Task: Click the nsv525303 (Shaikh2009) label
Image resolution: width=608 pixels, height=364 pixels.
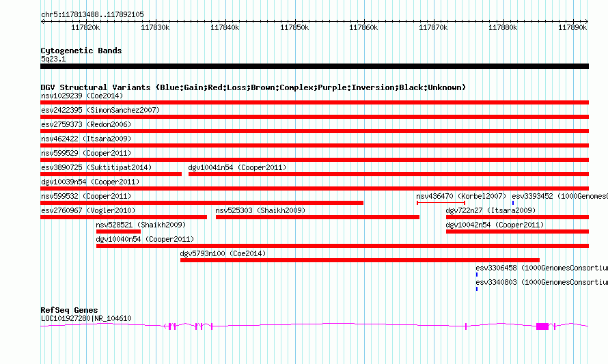Action: click(260, 210)
